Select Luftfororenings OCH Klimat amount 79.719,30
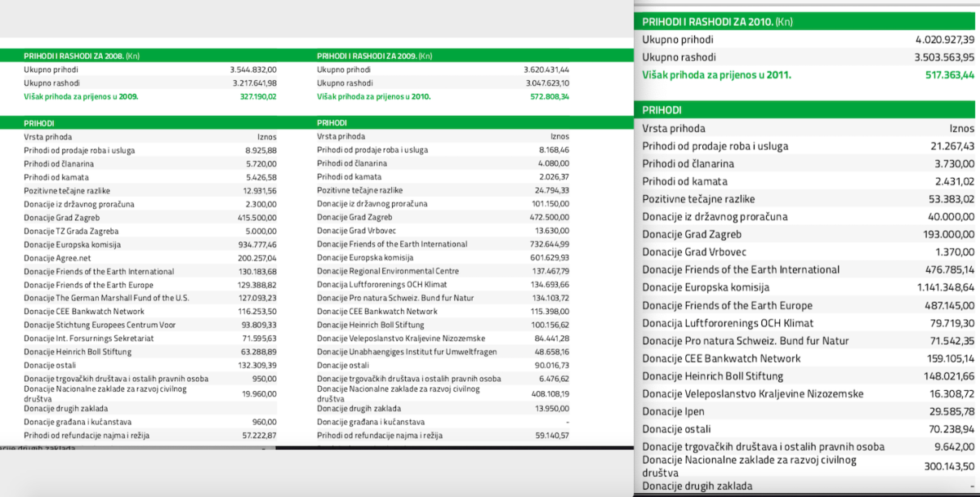Image resolution: width=980 pixels, height=497 pixels. click(x=952, y=323)
